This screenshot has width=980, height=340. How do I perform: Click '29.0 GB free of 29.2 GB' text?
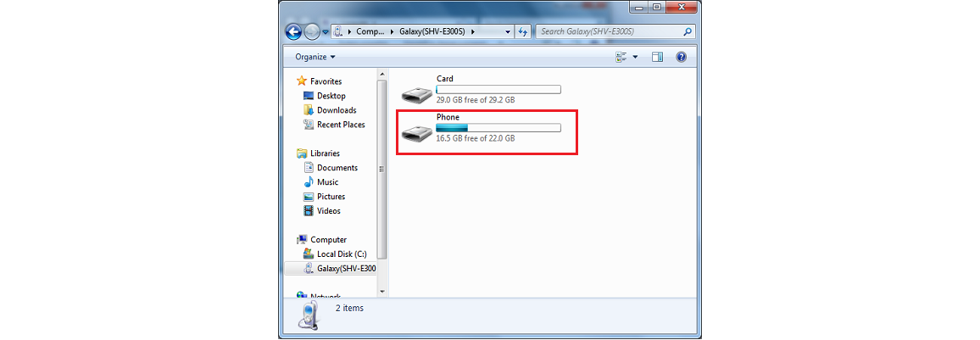click(476, 100)
